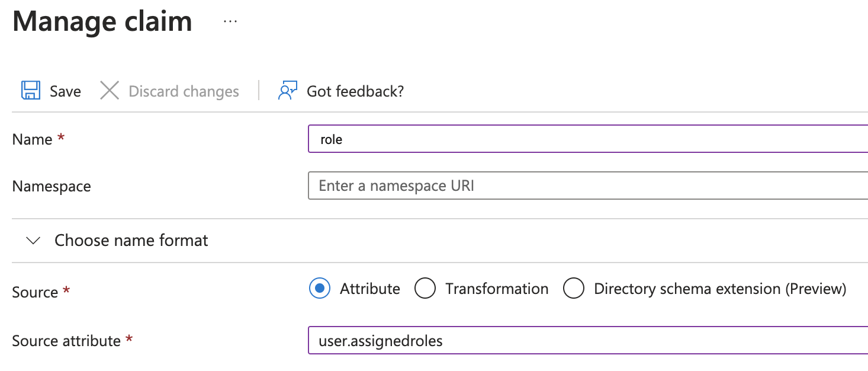
Task: Select the Transformation radio button
Action: pos(425,289)
